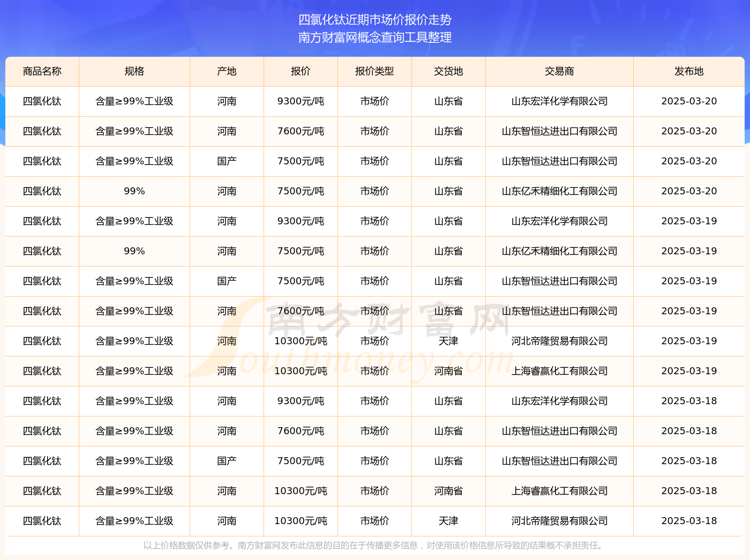The image size is (750, 560).
Task: Click the 2025-03-20 date in 山东宏洋化学 row
Action: coord(689,101)
